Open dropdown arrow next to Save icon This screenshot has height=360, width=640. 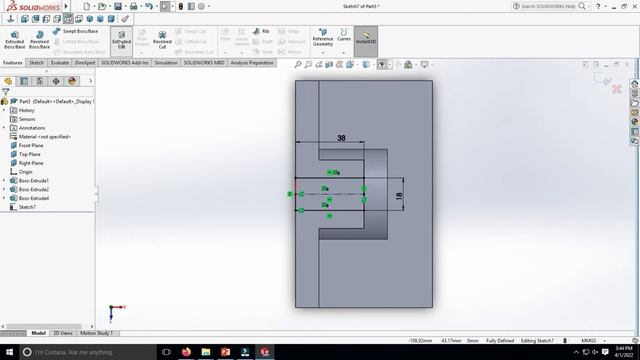click(x=125, y=6)
